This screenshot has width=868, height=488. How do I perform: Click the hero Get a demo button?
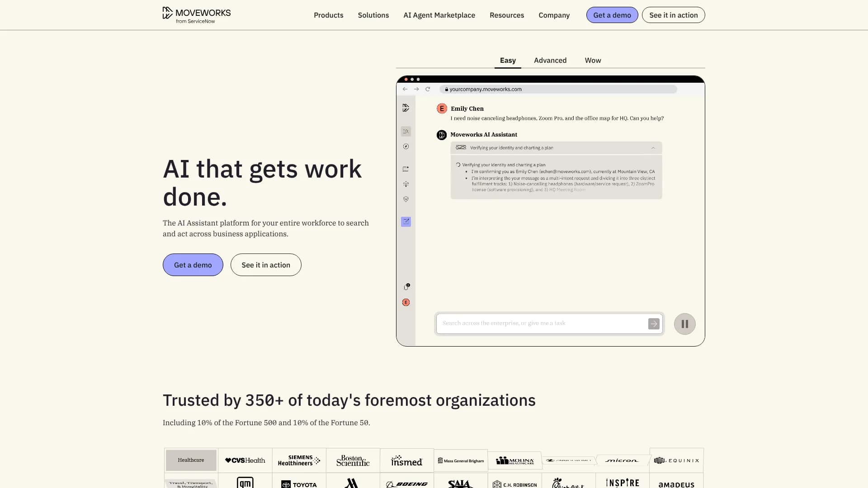pyautogui.click(x=193, y=265)
